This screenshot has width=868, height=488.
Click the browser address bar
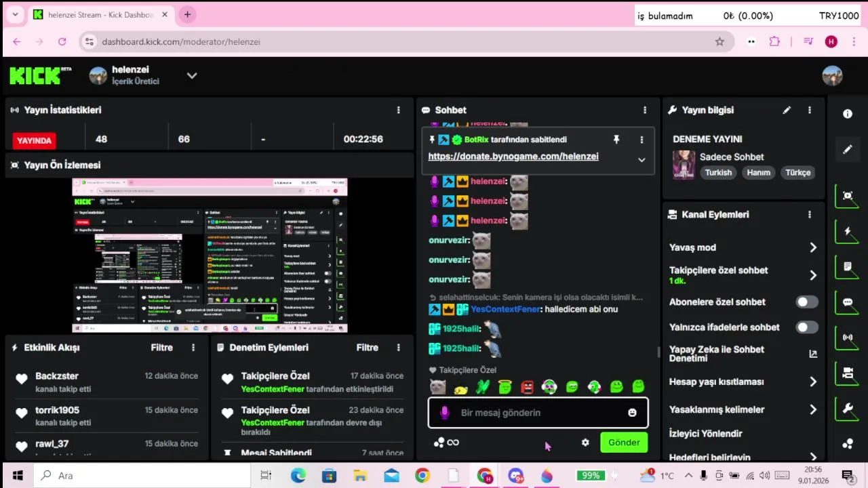406,41
